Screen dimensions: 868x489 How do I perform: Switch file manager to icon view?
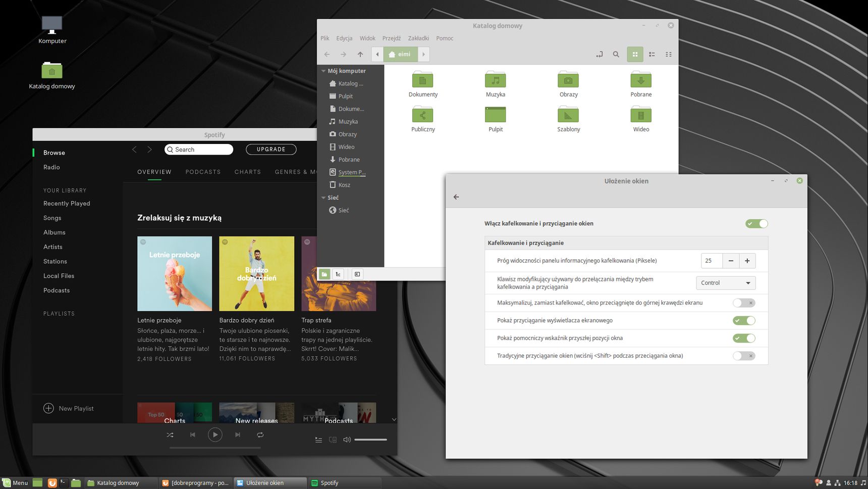pyautogui.click(x=635, y=54)
